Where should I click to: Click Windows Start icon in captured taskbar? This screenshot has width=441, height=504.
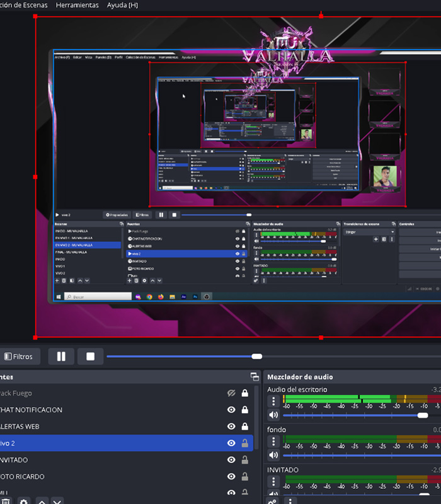click(x=59, y=297)
